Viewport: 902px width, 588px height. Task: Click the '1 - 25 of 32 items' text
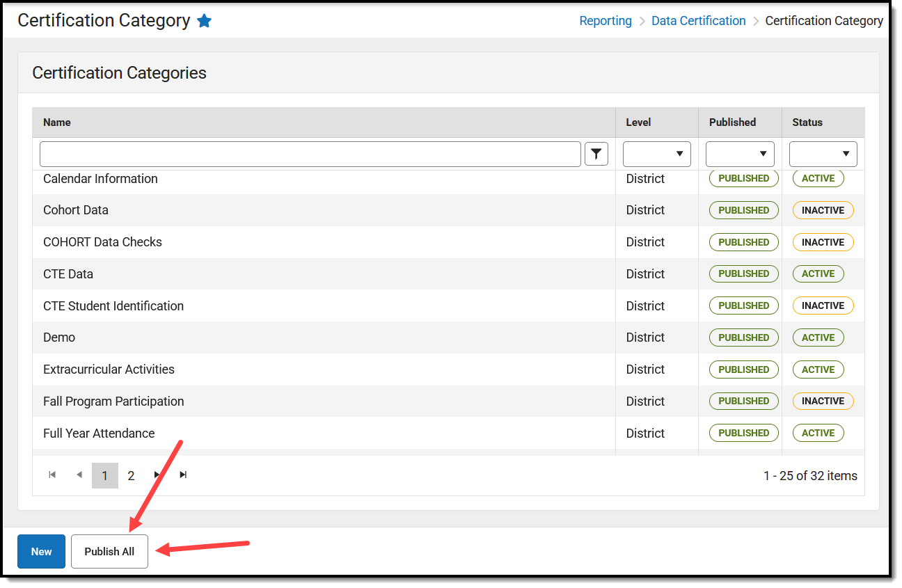pos(810,476)
